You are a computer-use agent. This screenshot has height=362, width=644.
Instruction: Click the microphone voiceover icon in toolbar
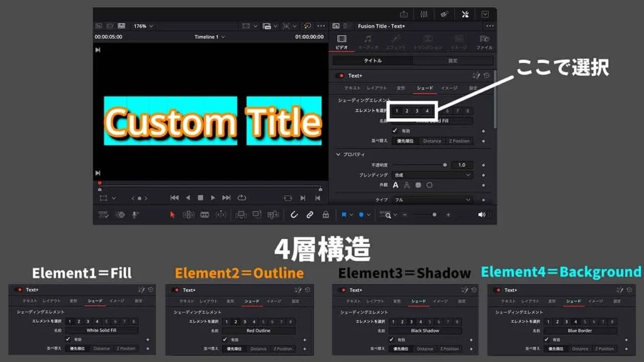point(135,214)
